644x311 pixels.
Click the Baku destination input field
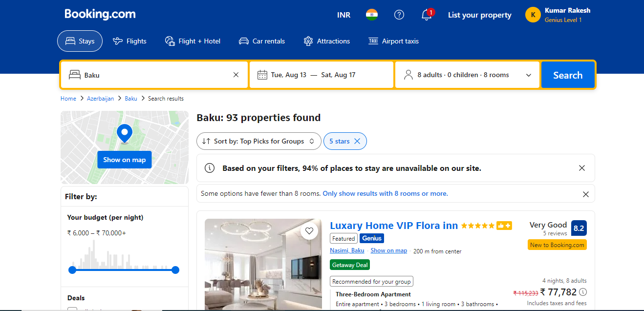point(154,75)
